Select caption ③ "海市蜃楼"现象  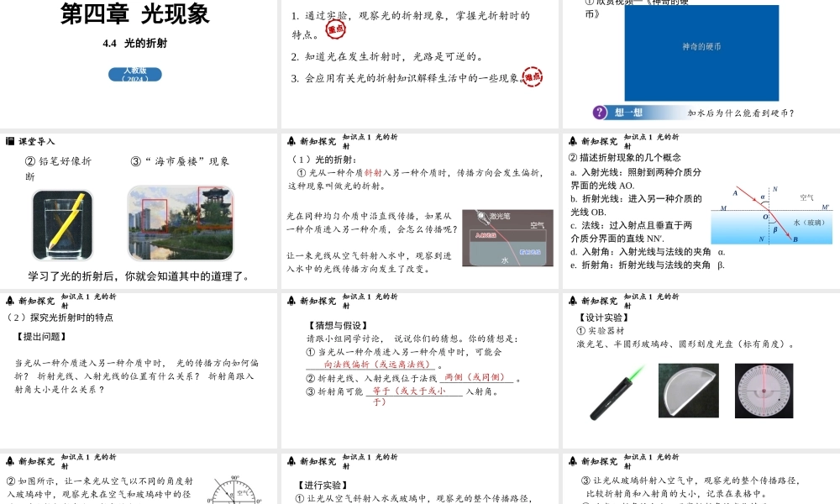pyautogui.click(x=180, y=161)
